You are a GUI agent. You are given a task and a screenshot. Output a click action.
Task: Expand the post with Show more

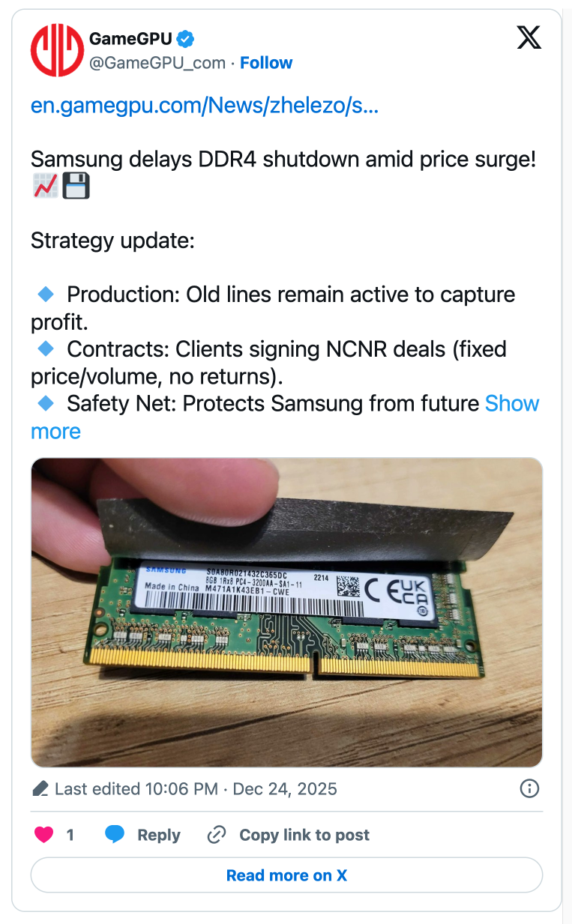512,403
